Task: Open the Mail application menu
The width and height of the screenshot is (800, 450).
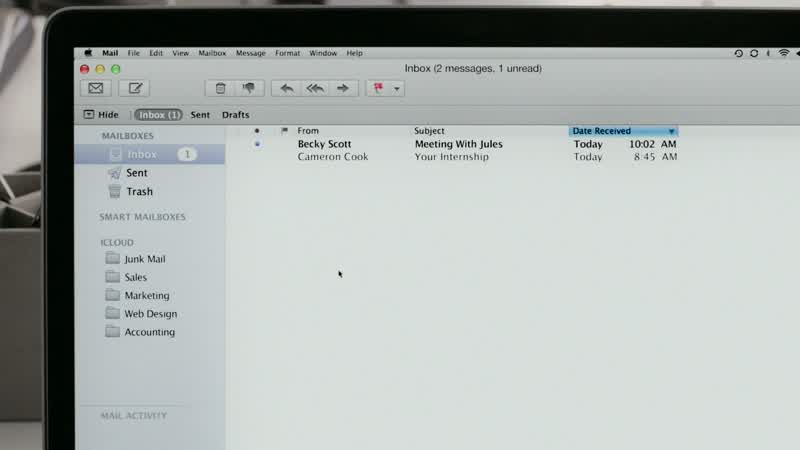Action: coord(110,53)
